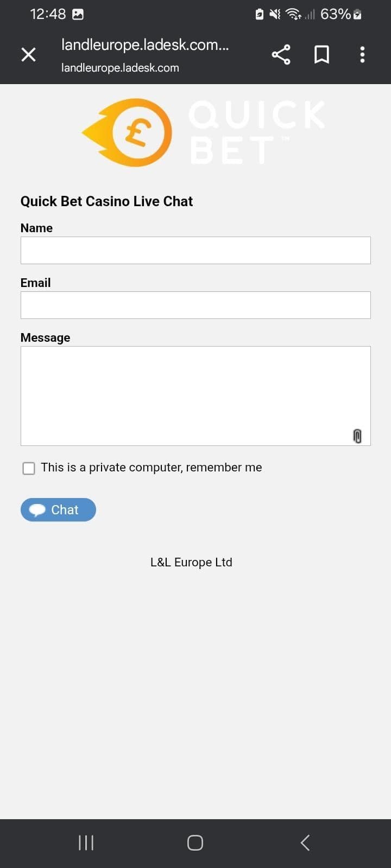Click the Name input field
The width and height of the screenshot is (391, 868).
195,250
